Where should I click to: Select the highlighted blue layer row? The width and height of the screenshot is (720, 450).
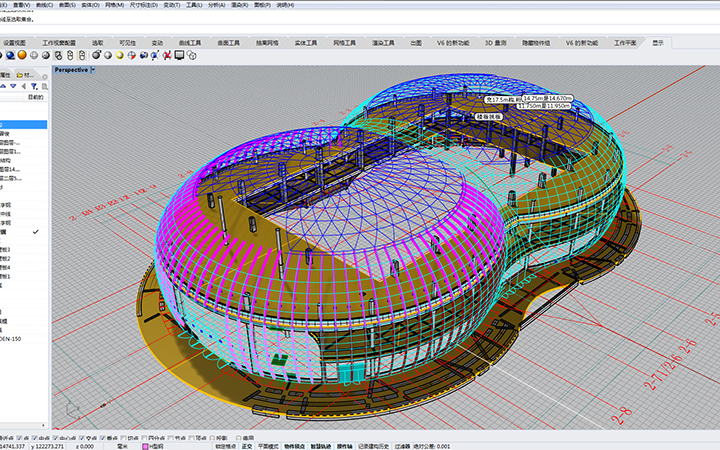(x=23, y=124)
